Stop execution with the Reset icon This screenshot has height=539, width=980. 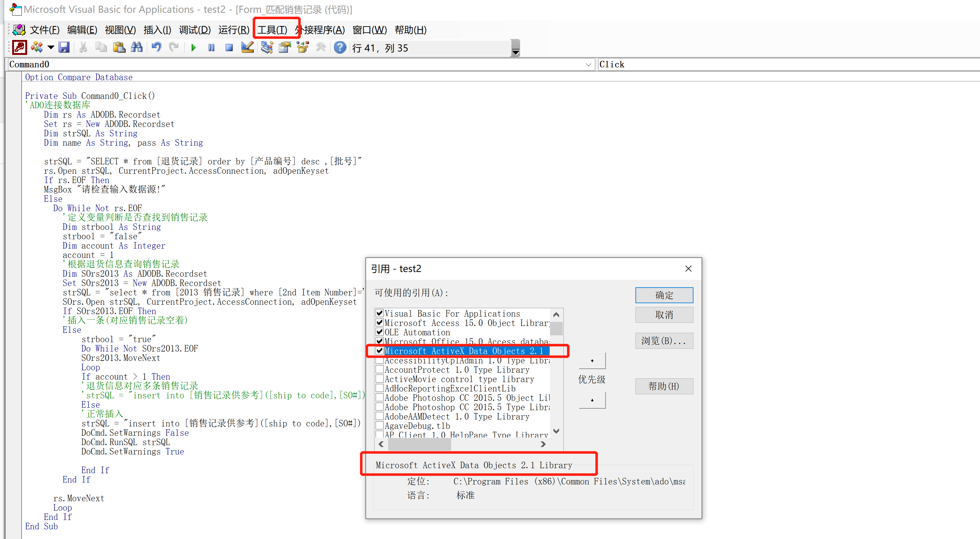[x=229, y=47]
